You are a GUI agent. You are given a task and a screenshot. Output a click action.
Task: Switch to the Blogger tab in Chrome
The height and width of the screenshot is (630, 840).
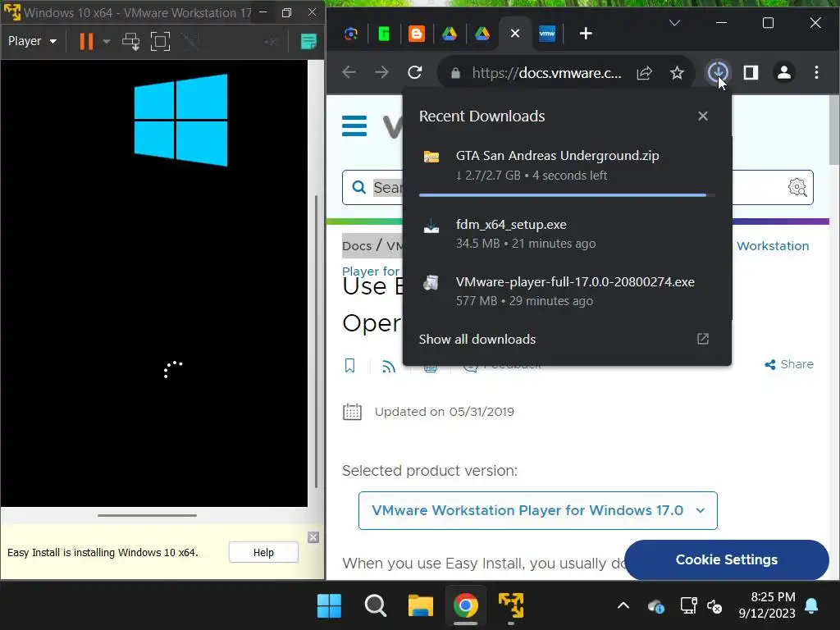(x=416, y=34)
